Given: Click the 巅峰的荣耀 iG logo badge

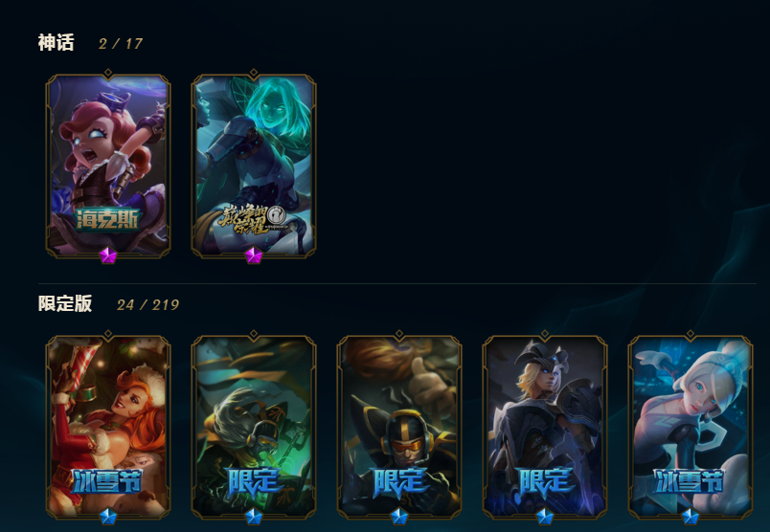Looking at the screenshot, I should pos(254,219).
